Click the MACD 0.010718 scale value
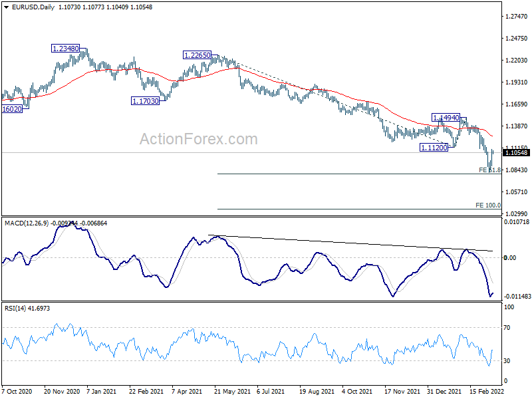Image resolution: width=532 pixels, height=399 pixels. point(517,222)
